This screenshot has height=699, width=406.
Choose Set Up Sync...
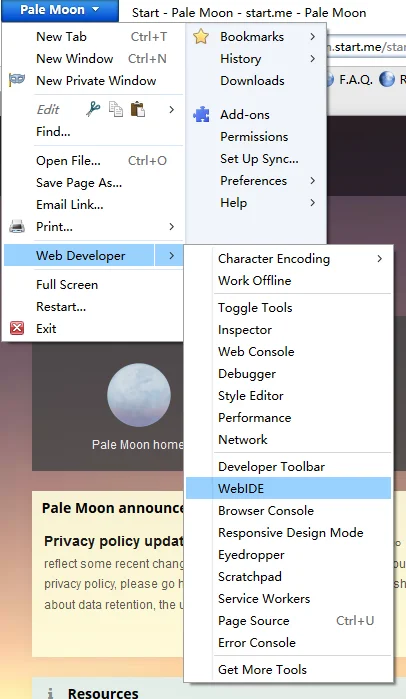coord(256,159)
